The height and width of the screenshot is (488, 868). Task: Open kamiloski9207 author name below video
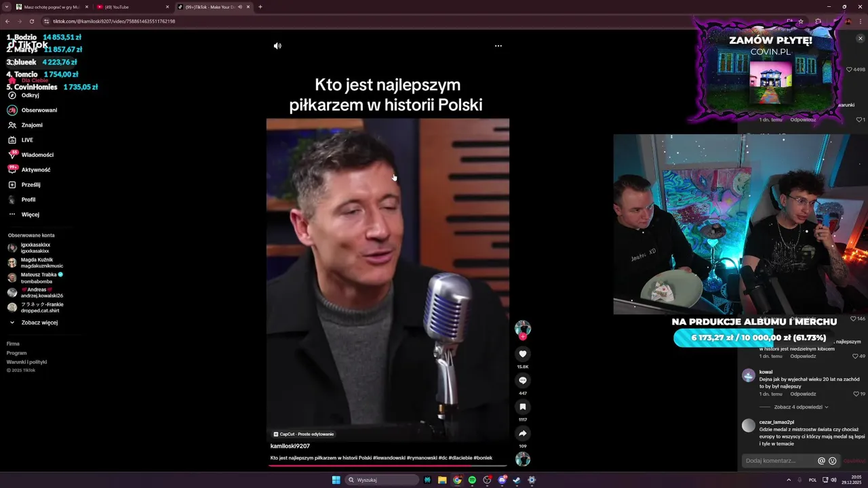pos(290,446)
